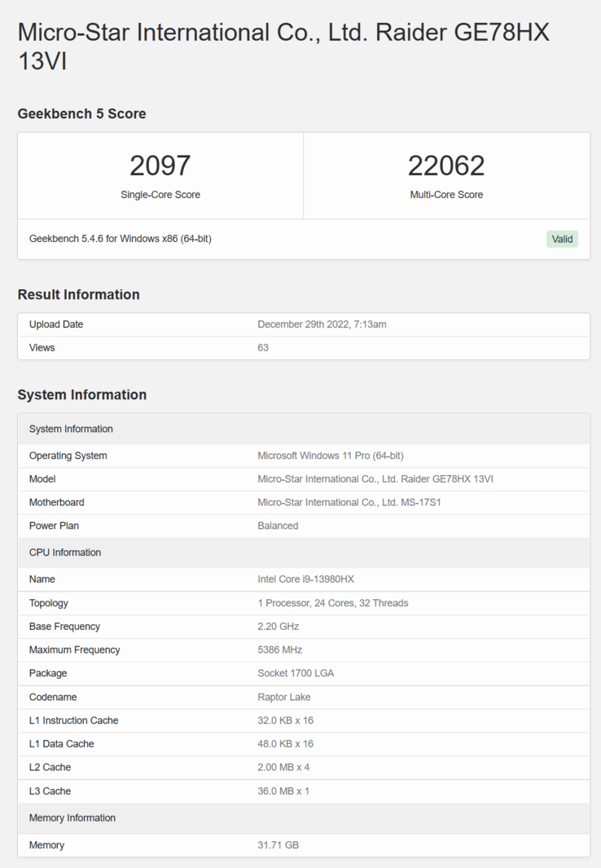The height and width of the screenshot is (868, 601).
Task: Select the Result Information heading
Action: [x=78, y=294]
